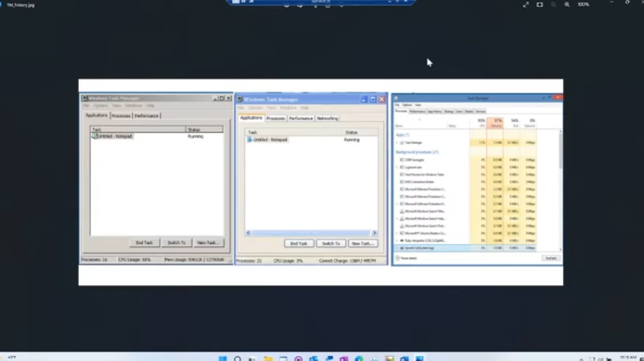Open Performance tab in blue XP Task Manager
644x361 pixels.
301,118
